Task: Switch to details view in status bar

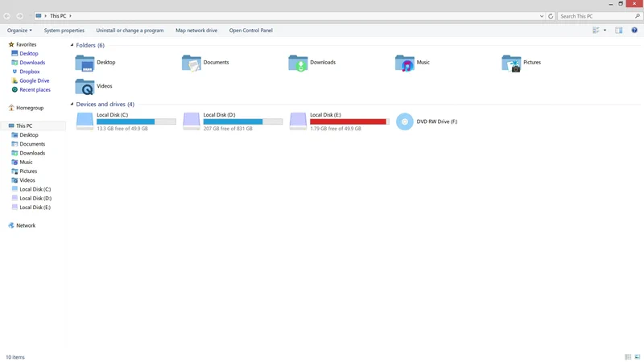Action: [628, 356]
